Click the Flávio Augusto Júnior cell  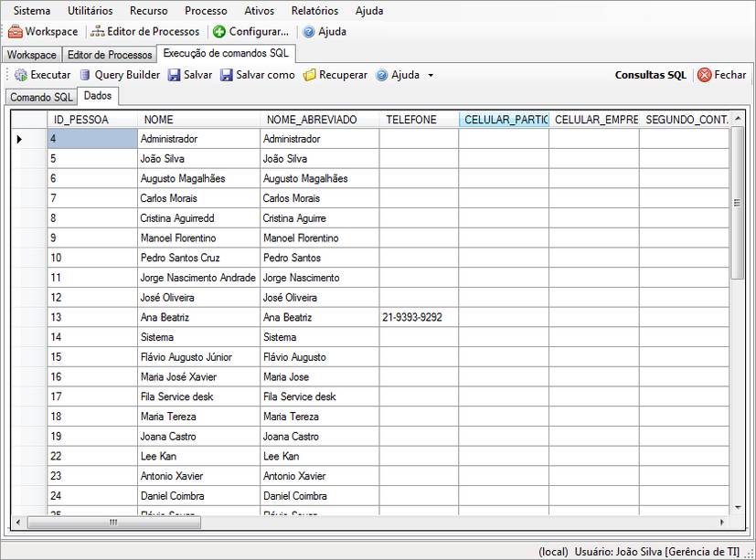[198, 357]
